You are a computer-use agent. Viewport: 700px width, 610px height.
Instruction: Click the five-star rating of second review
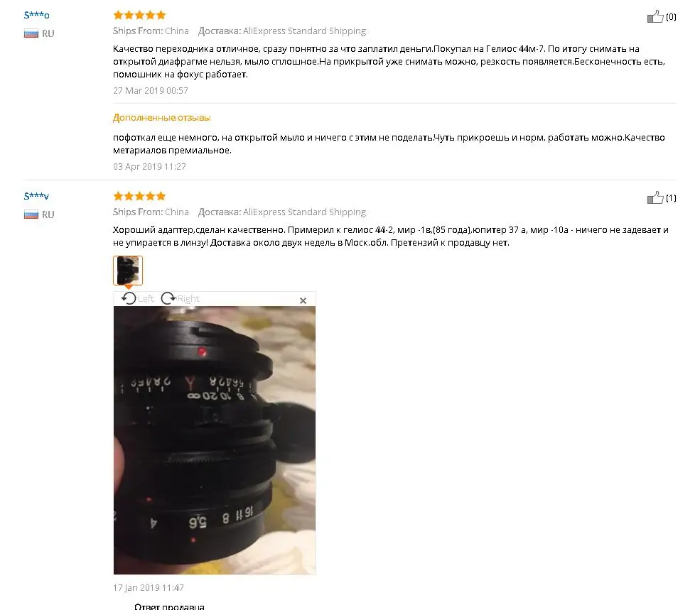[x=139, y=196]
